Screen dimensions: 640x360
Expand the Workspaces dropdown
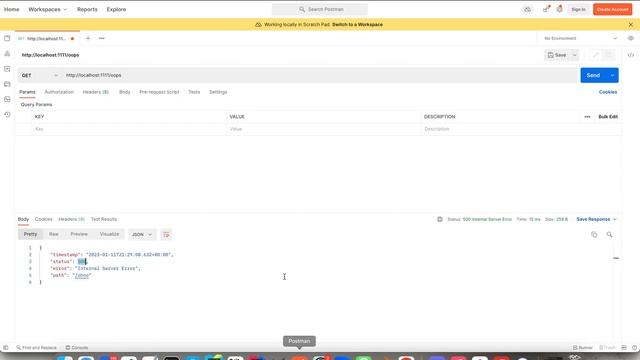click(x=47, y=9)
